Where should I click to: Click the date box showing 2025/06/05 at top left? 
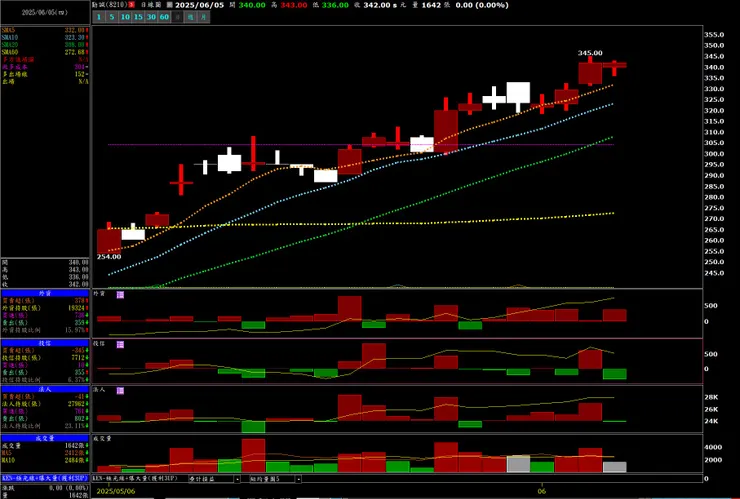click(45, 13)
